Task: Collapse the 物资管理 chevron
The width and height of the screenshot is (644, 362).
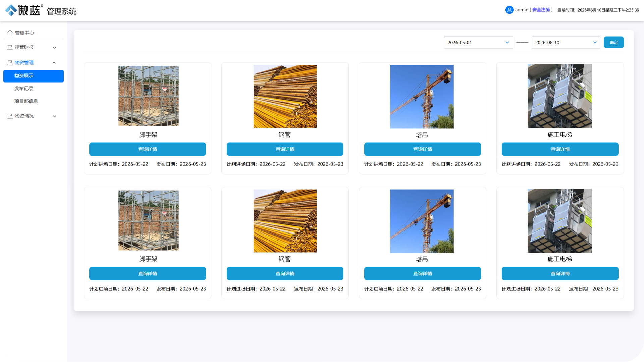Action: click(54, 63)
